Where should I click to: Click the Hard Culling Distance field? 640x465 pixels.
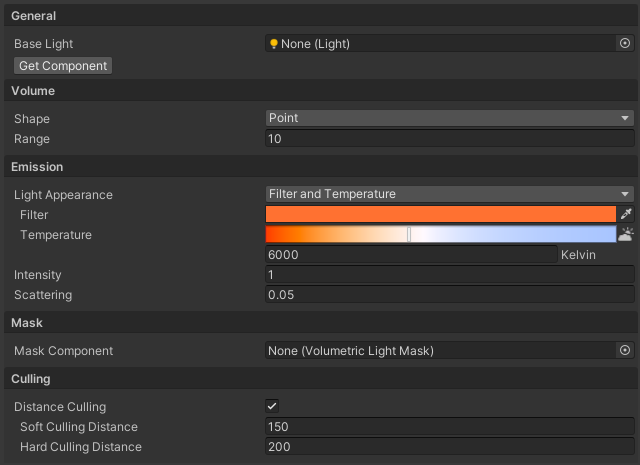450,447
